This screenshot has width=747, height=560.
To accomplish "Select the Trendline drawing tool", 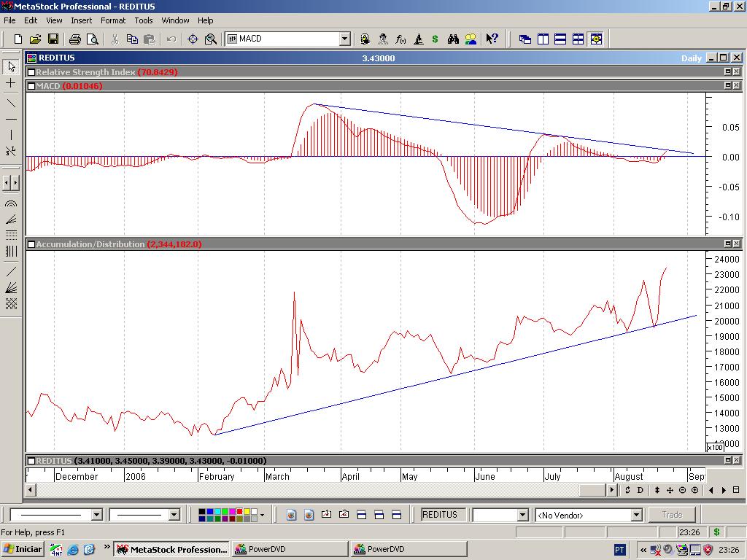I will pos(11,102).
